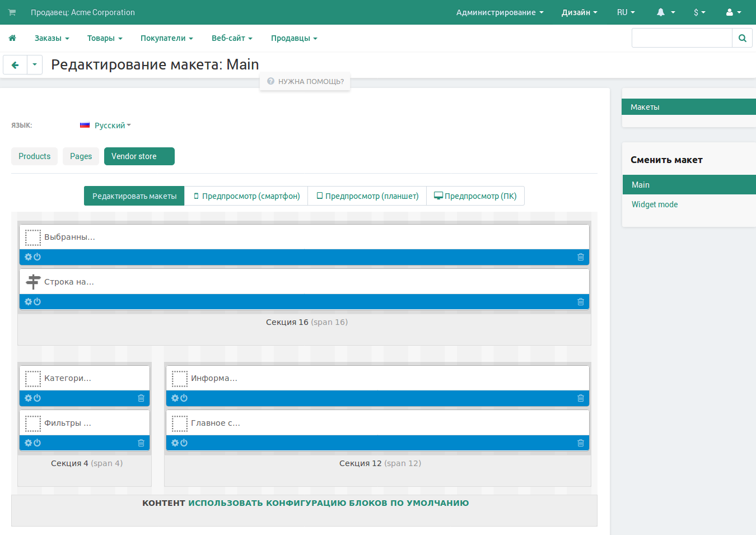Switch to the Products tab
The width and height of the screenshot is (756, 535).
click(x=34, y=156)
